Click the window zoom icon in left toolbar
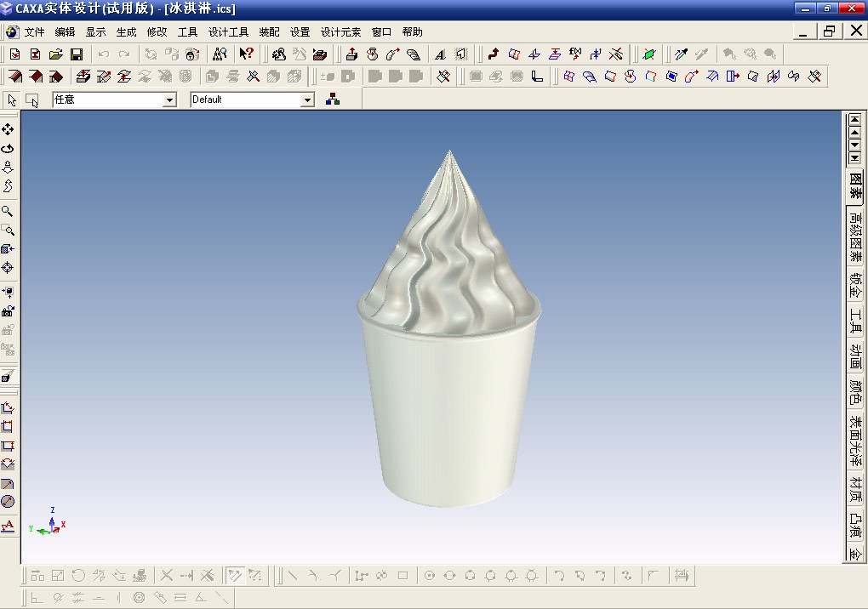The height and width of the screenshot is (609, 868). point(8,231)
